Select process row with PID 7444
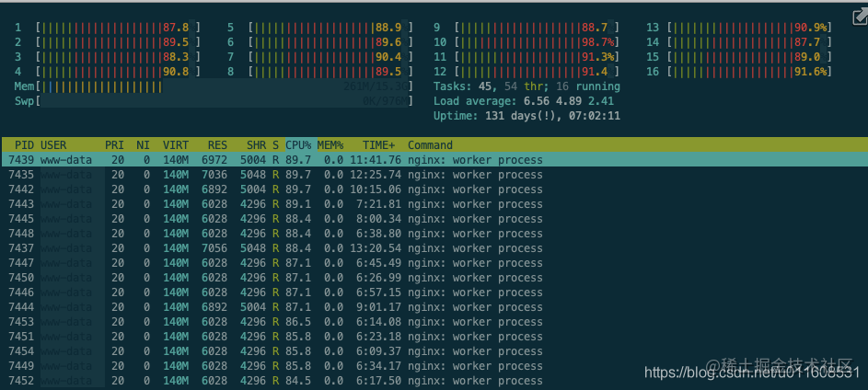868x390 pixels. coord(434,307)
